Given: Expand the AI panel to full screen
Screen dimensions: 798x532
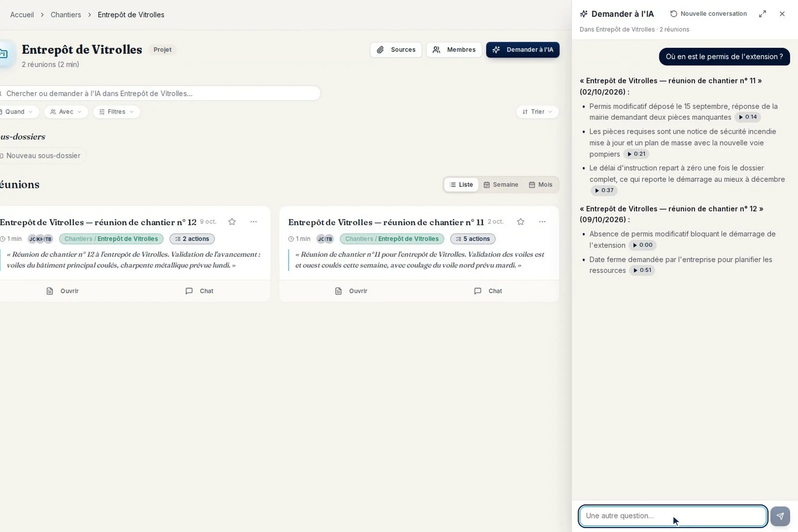Looking at the screenshot, I should tap(763, 14).
